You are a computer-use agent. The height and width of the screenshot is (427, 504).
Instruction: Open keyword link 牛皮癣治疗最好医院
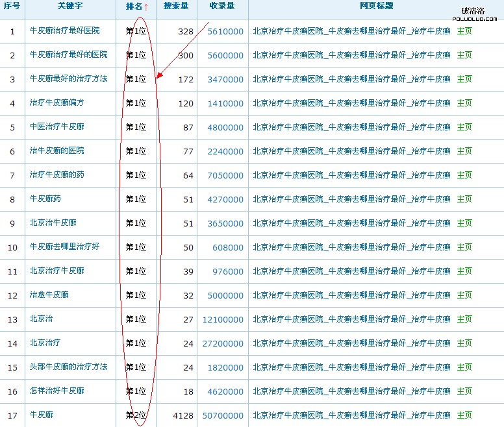coord(65,31)
